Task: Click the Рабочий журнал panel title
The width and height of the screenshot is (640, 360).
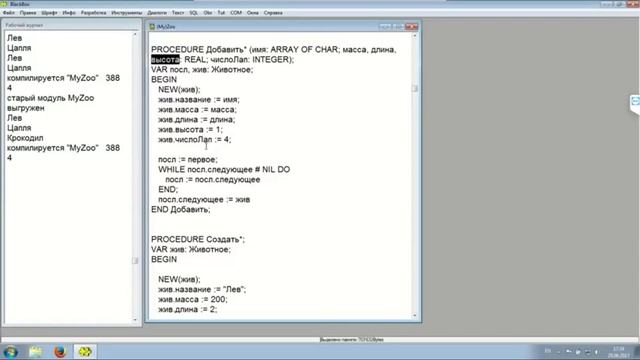Action: [24, 25]
